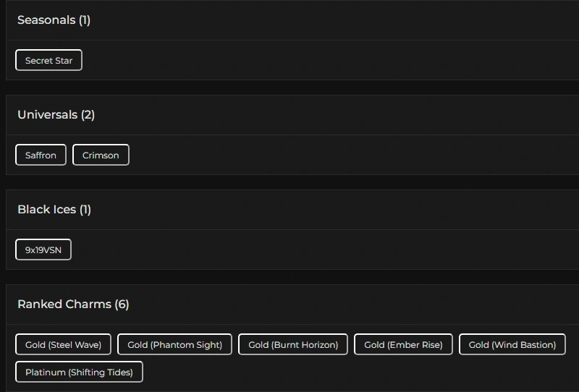Choose the Crimson universal tag
579x392 pixels.
pyautogui.click(x=101, y=155)
